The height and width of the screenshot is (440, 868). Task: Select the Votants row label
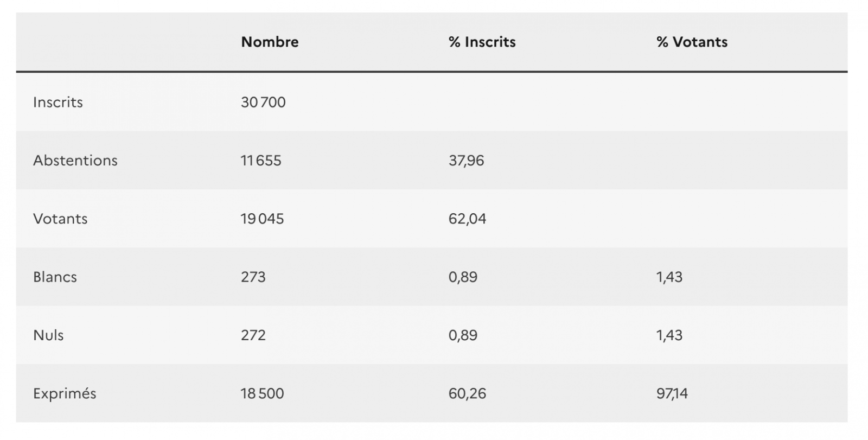(60, 219)
